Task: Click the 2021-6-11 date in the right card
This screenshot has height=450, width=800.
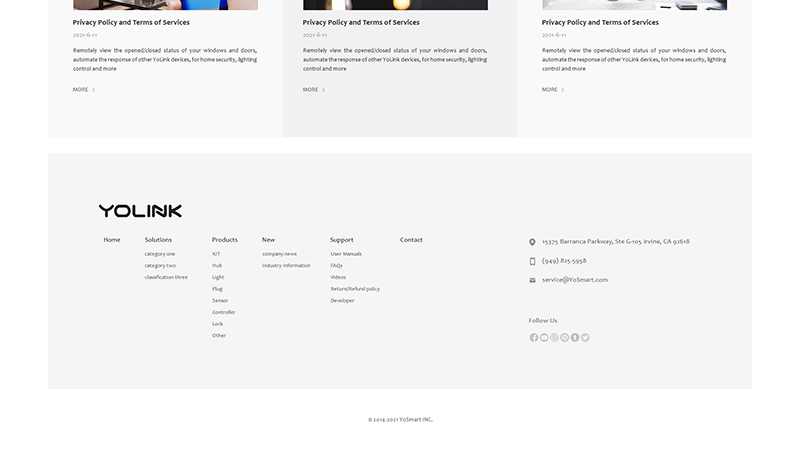Action: (554, 35)
